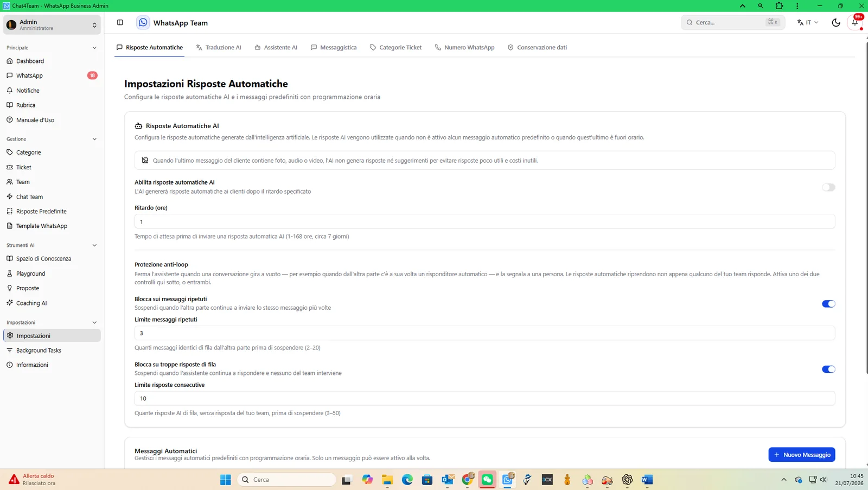Switch to the Conservazione dati tab
The image size is (868, 490).
pyautogui.click(x=537, y=48)
